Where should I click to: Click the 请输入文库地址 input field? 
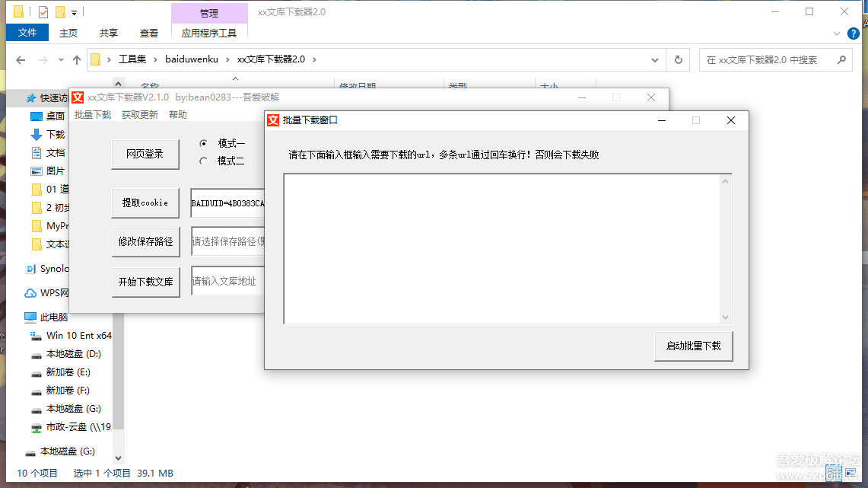tap(227, 282)
